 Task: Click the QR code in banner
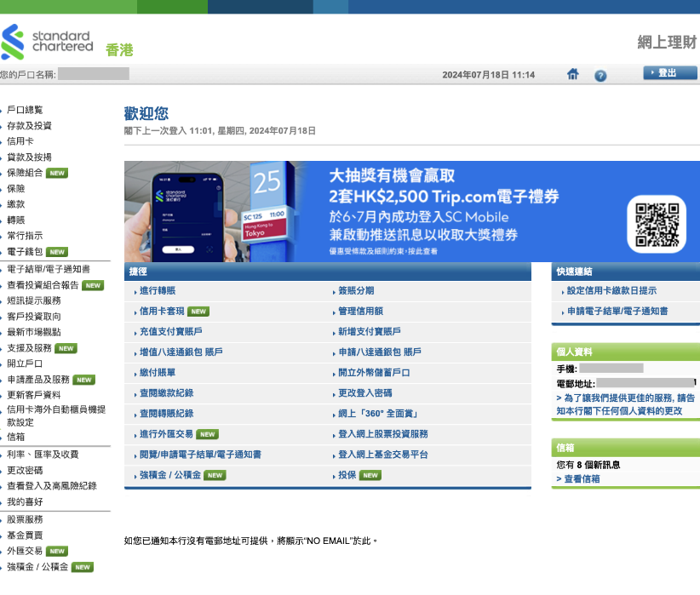656,225
